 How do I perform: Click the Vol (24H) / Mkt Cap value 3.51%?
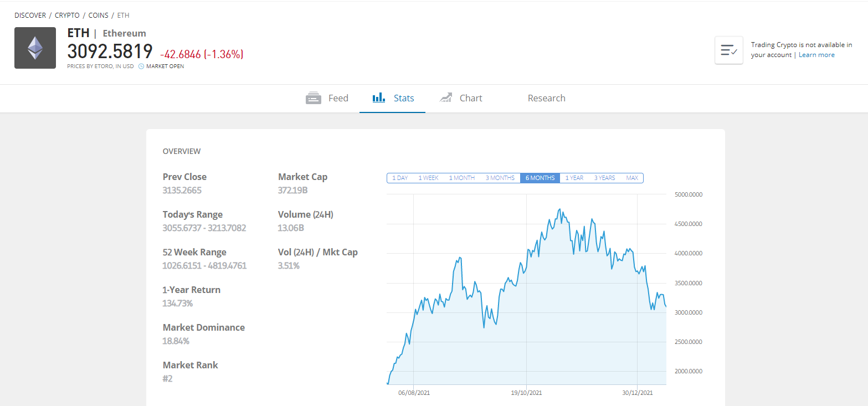[289, 266]
